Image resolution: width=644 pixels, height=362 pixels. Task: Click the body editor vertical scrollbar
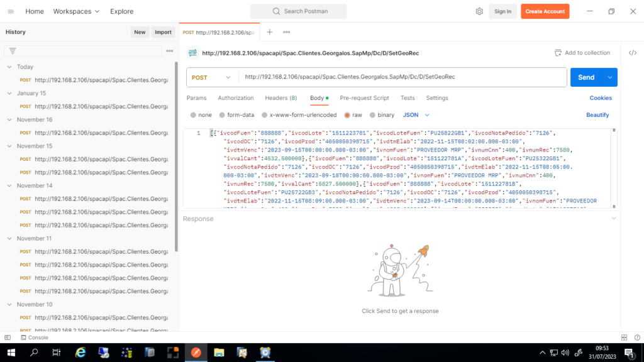coord(614,168)
